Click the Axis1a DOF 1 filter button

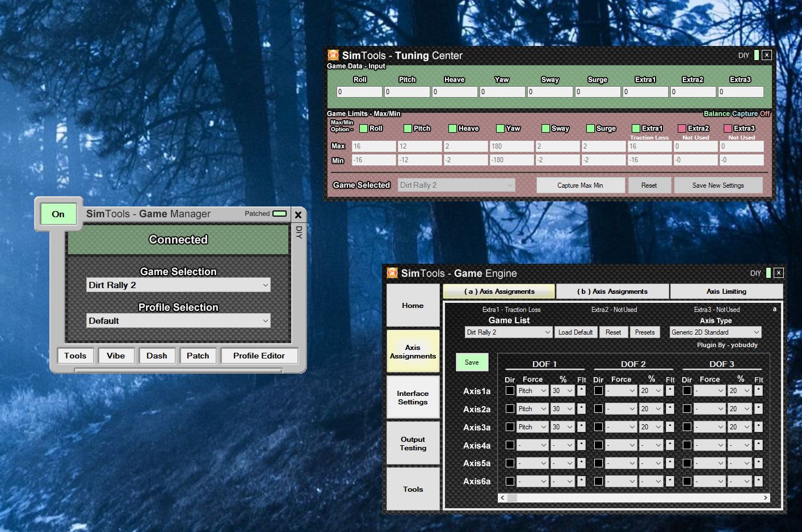(581, 391)
